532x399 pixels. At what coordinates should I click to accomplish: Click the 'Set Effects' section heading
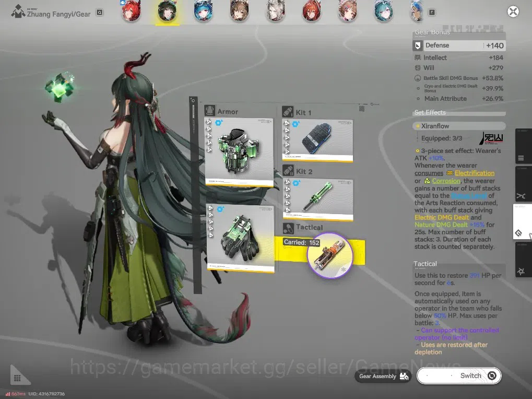[x=430, y=112]
